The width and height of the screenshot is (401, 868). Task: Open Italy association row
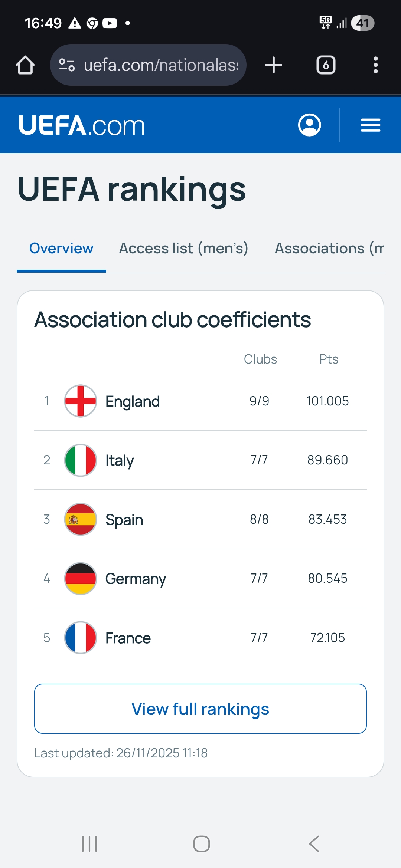click(x=120, y=460)
